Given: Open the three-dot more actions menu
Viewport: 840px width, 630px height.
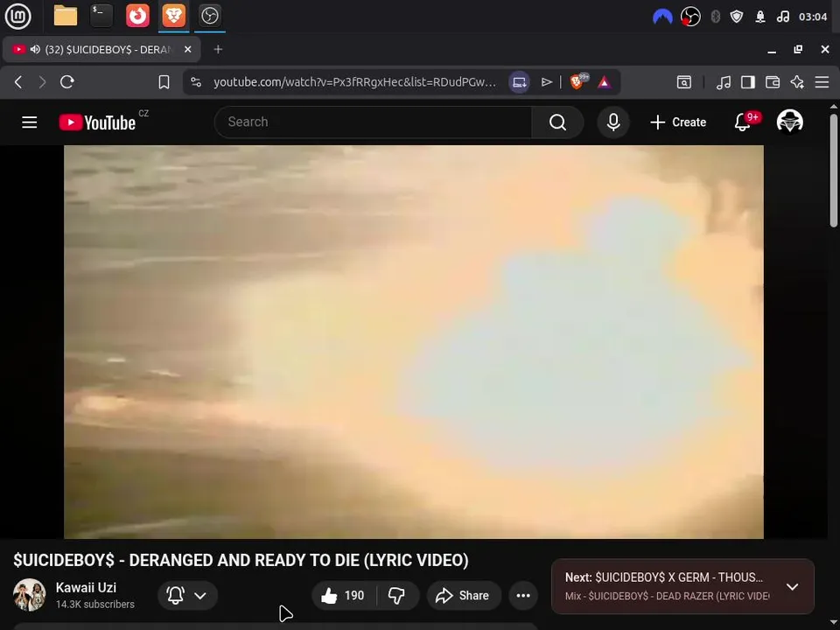Looking at the screenshot, I should click(523, 595).
